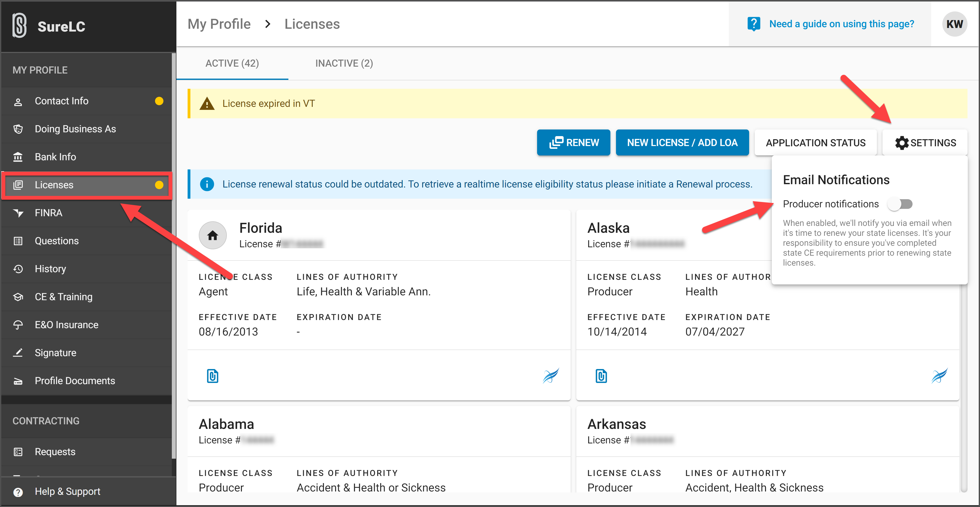Click the Licenses breadcrumb text
The width and height of the screenshot is (980, 507).
coord(312,24)
